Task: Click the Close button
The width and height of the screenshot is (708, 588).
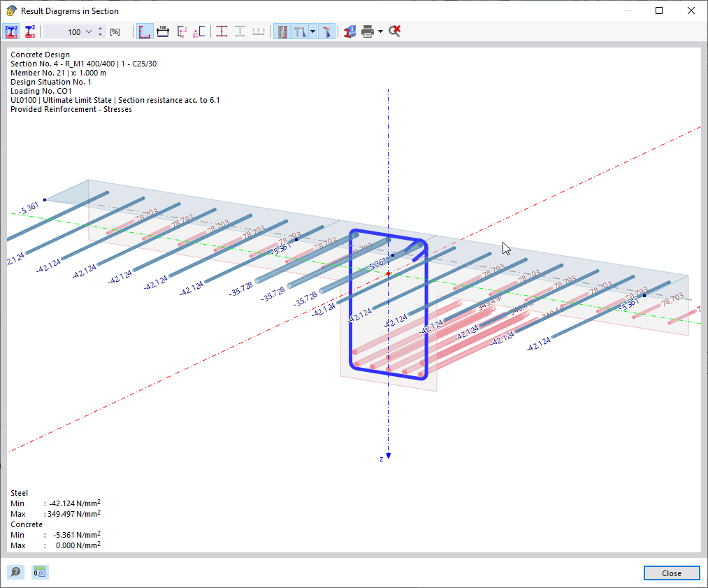Action: pos(672,573)
